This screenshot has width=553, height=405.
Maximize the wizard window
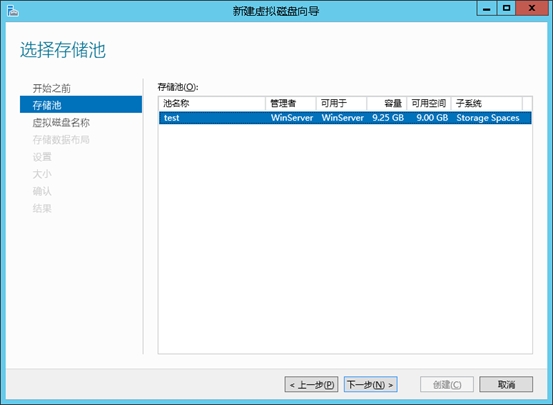[x=506, y=8]
